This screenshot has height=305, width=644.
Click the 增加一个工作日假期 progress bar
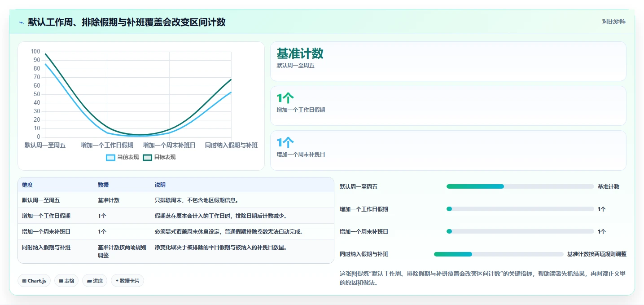pos(520,209)
